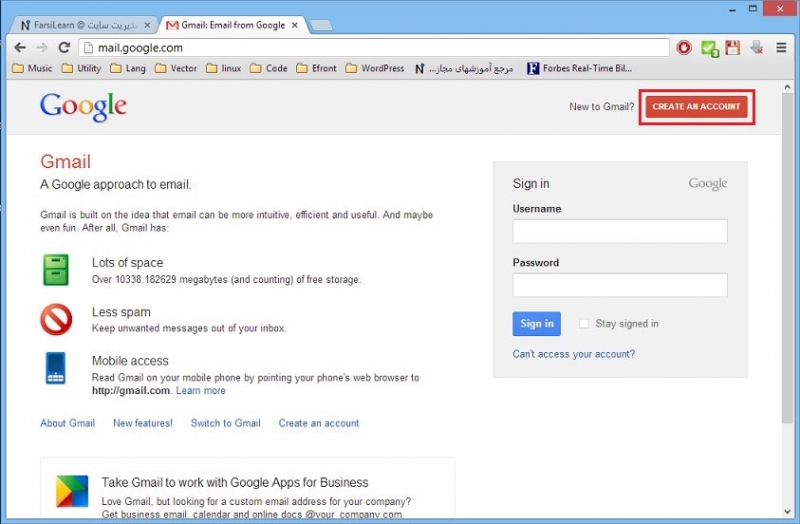Open the Chrome hamburger menu
The width and height of the screenshot is (800, 524).
click(x=781, y=47)
